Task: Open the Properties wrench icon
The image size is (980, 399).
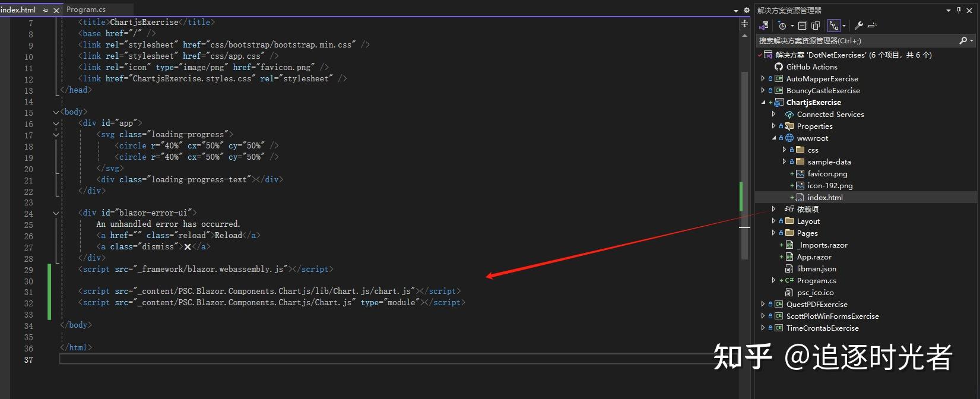Action: 858,26
